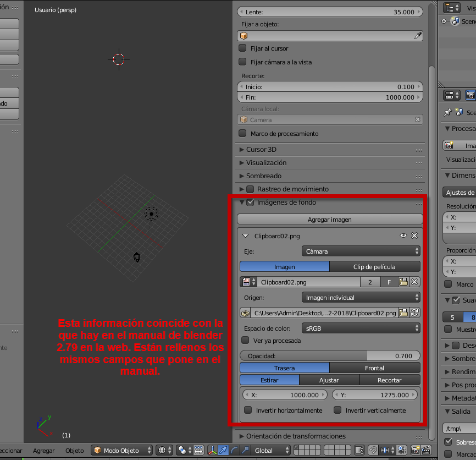Switch source to Clip de película
The image size is (476, 460).
pos(375,267)
